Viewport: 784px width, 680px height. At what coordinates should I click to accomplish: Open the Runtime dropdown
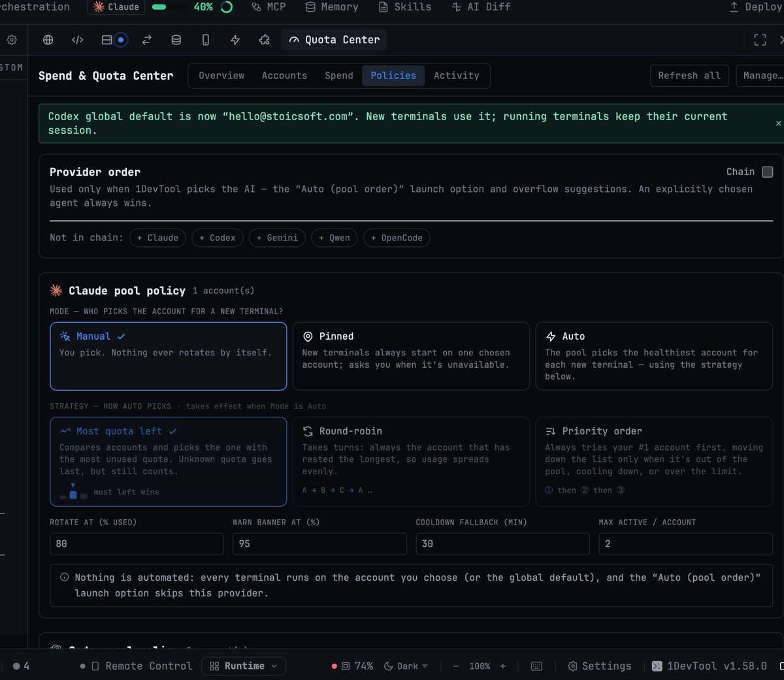[x=244, y=666]
